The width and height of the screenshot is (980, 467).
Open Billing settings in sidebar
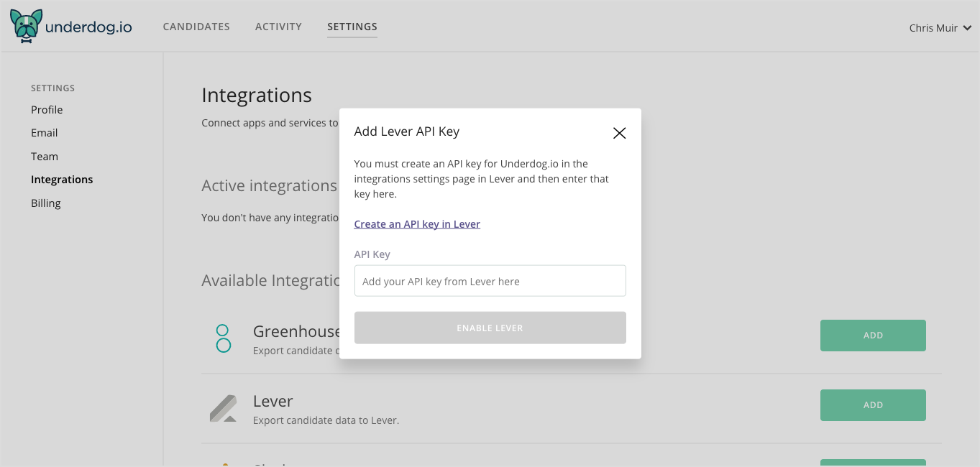(46, 203)
